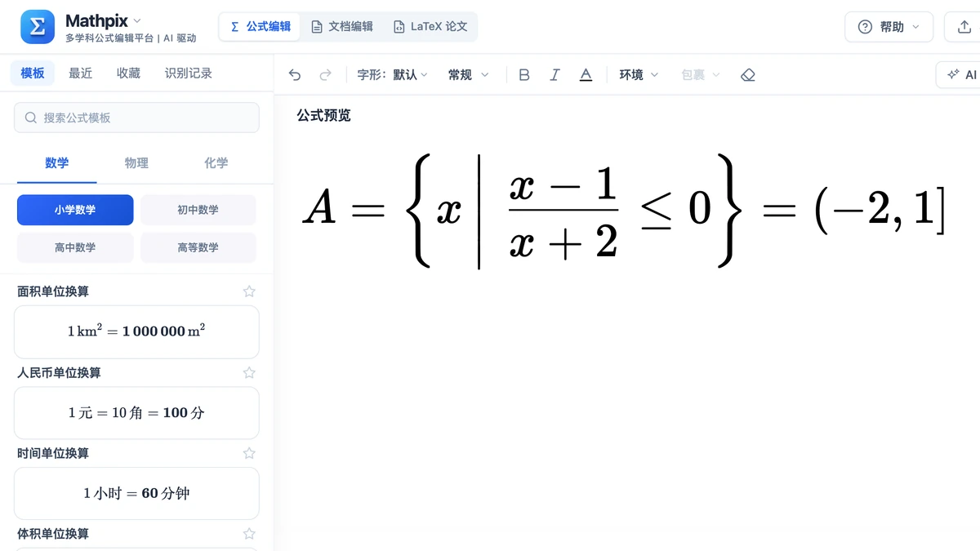Open the 环境 dropdown
Screen dimensions: 980x551
639,75
